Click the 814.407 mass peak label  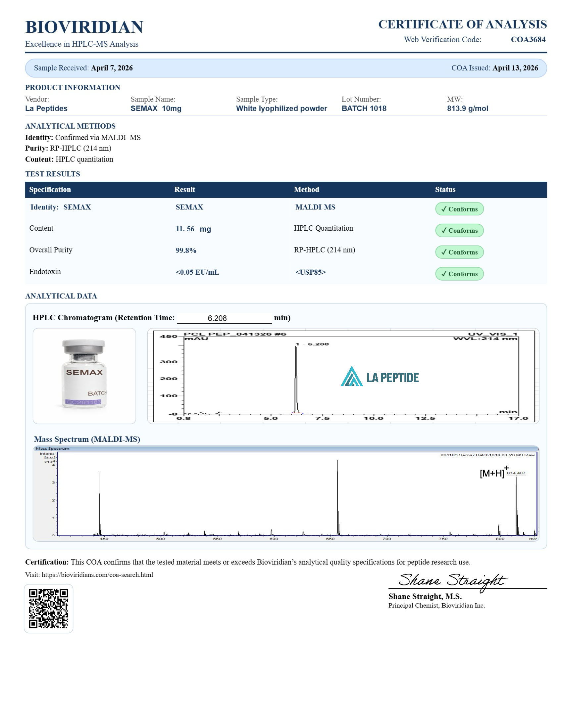[516, 473]
